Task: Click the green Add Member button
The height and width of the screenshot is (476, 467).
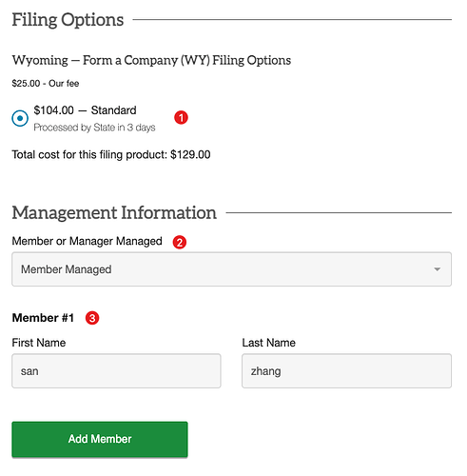Action: tap(100, 440)
